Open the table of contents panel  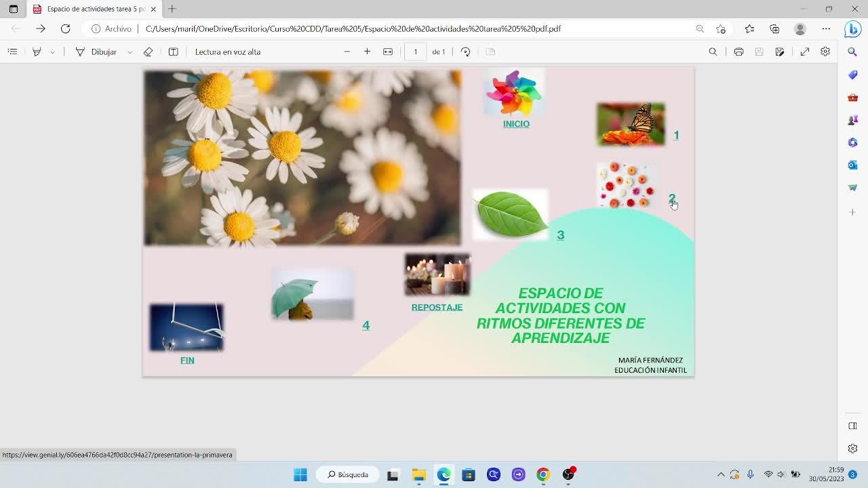point(12,52)
